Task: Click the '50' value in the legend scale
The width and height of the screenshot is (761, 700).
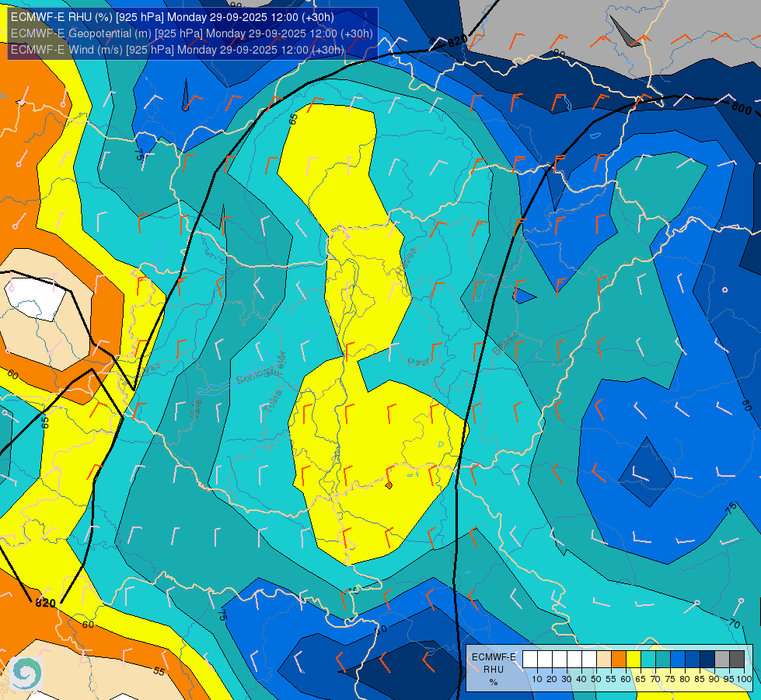Action: 596,679
